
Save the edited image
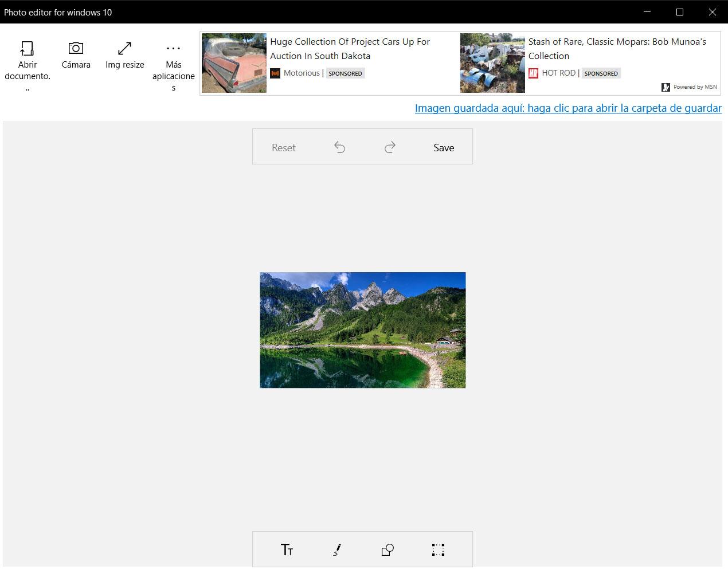pos(444,147)
